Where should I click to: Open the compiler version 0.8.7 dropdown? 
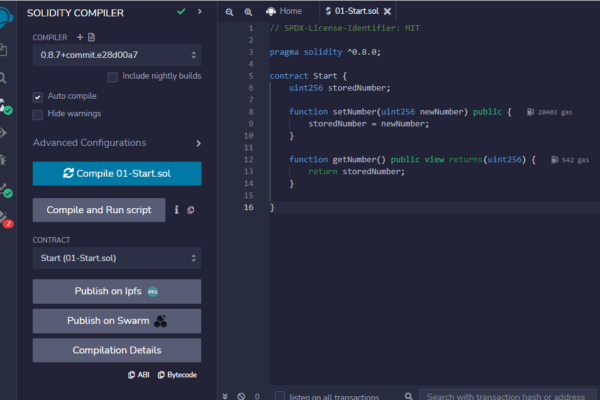click(x=117, y=54)
